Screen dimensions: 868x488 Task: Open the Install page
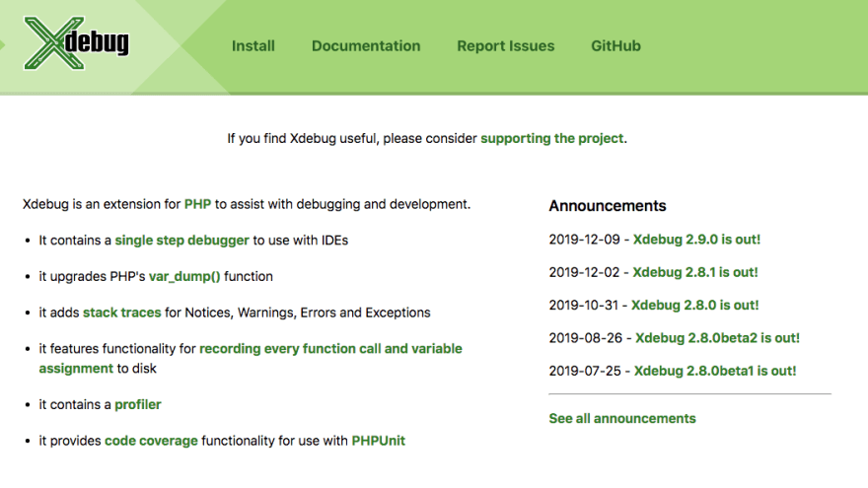click(x=253, y=46)
